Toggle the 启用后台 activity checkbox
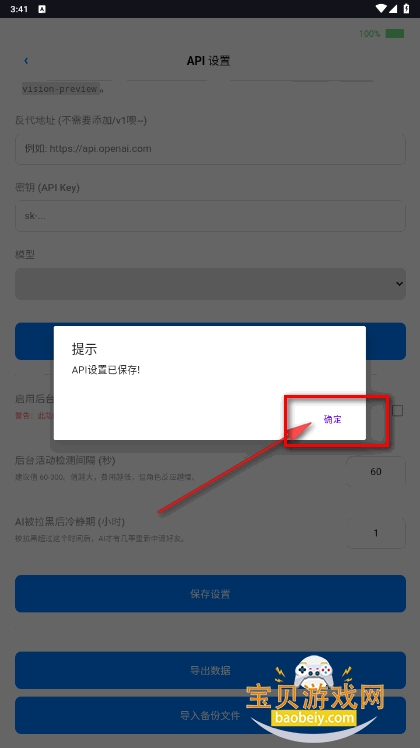 tap(397, 410)
